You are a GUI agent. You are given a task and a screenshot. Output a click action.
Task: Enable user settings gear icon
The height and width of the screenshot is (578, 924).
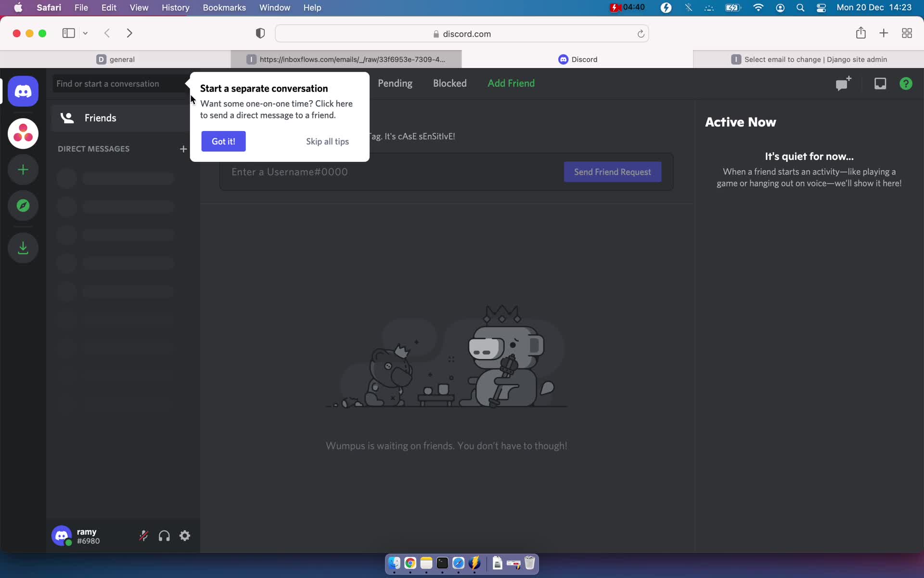point(185,536)
